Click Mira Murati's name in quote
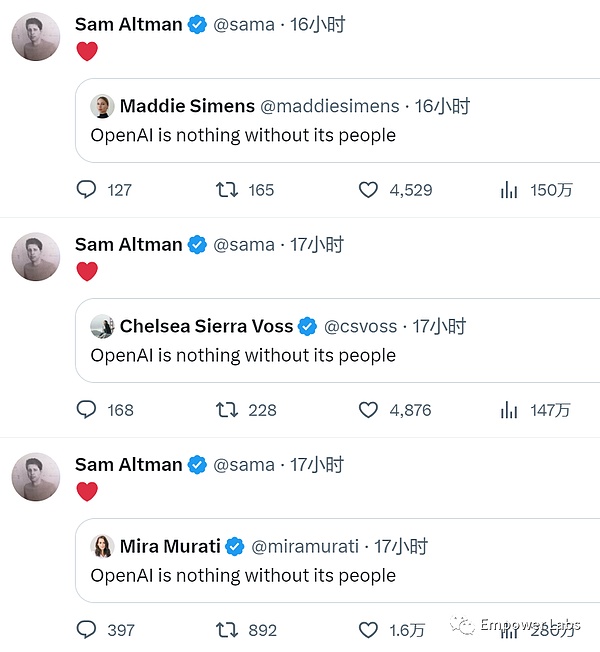The image size is (600, 652). (168, 546)
